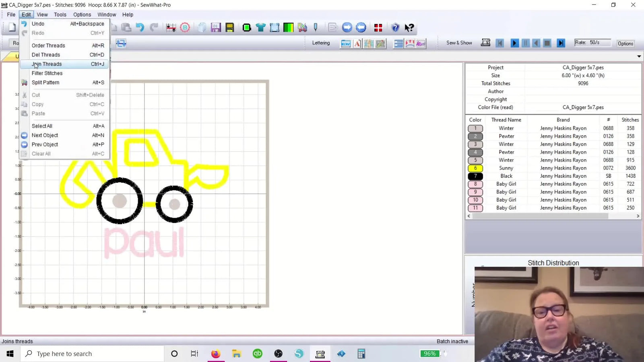644x362 pixels.
Task: Select Split Pattern in the Edit menu
Action: coord(45,82)
